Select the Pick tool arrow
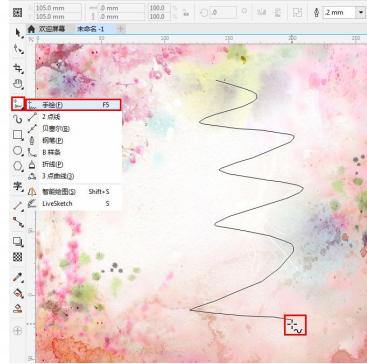 point(18,33)
